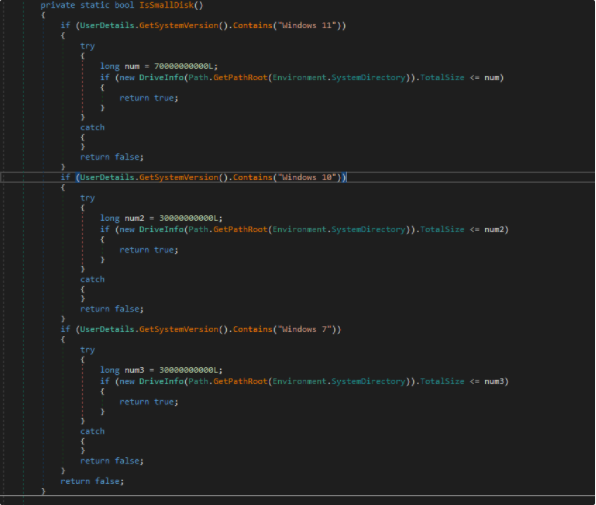This screenshot has width=596, height=505.
Task: Click the 70000000000L numeric value
Action: point(184,66)
